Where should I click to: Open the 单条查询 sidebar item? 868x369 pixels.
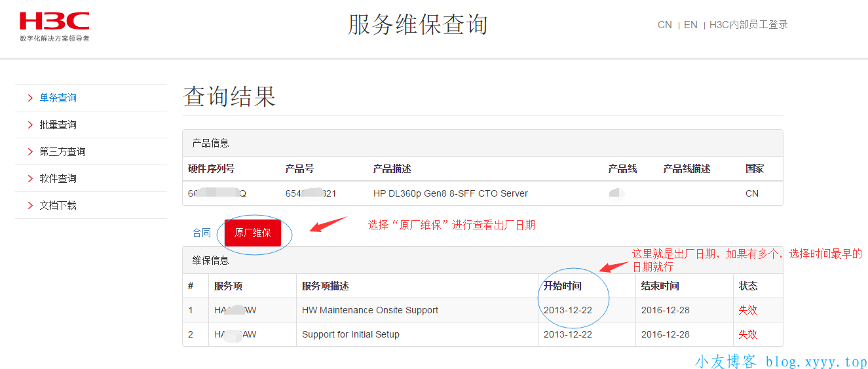(58, 98)
